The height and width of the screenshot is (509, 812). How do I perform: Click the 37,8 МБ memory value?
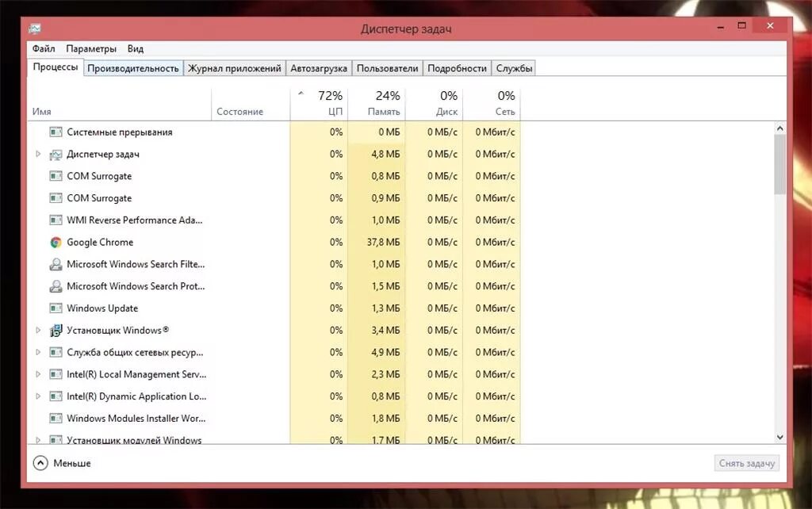coord(383,242)
